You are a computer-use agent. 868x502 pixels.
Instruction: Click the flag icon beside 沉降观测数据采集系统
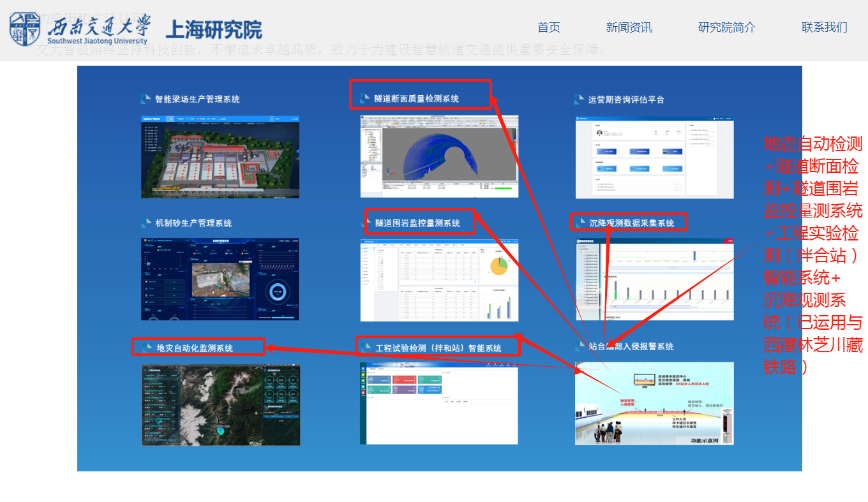pyautogui.click(x=580, y=223)
